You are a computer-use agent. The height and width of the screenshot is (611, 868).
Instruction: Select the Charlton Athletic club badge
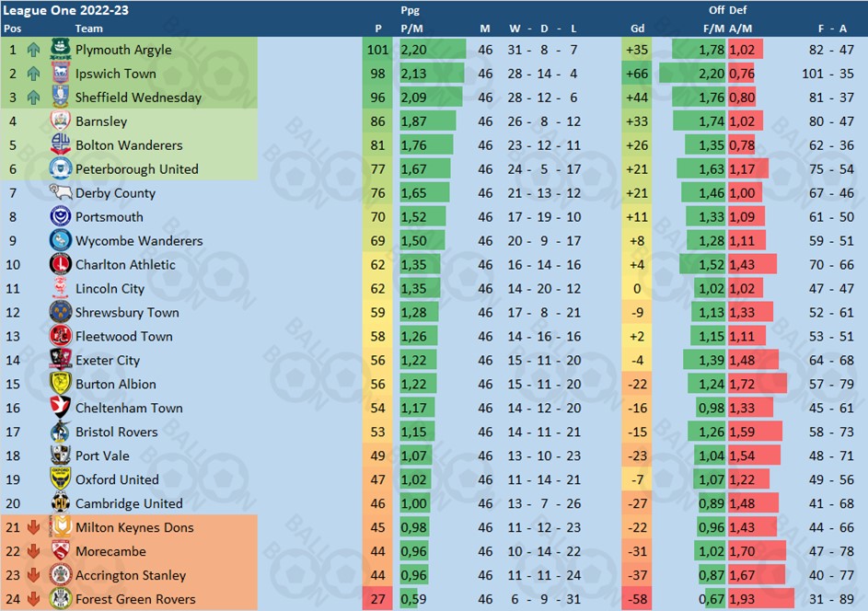(61, 265)
